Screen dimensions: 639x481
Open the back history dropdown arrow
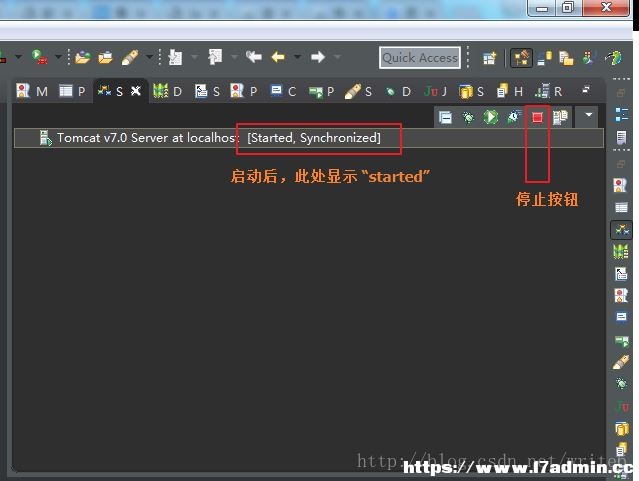(x=297, y=57)
